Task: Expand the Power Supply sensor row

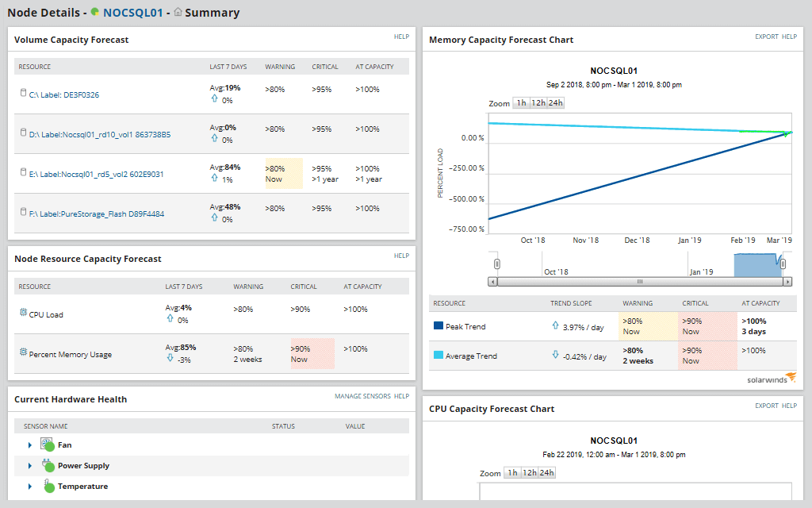Action: pyautogui.click(x=32, y=465)
